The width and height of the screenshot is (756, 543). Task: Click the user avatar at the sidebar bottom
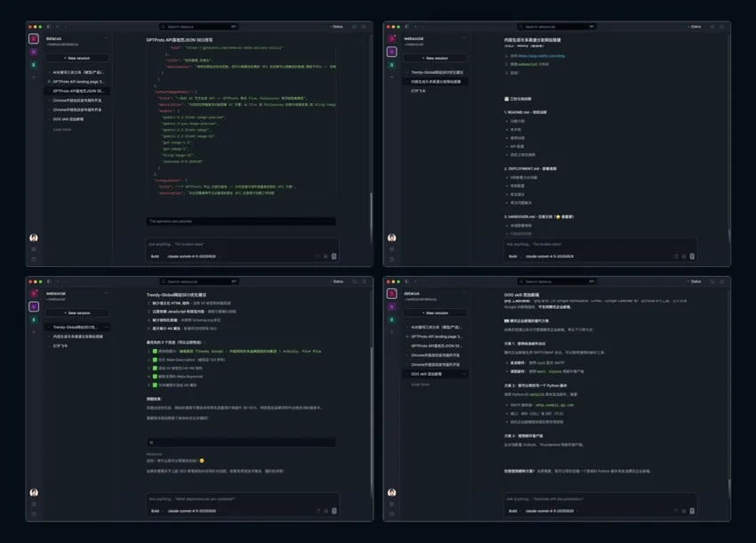pos(33,239)
